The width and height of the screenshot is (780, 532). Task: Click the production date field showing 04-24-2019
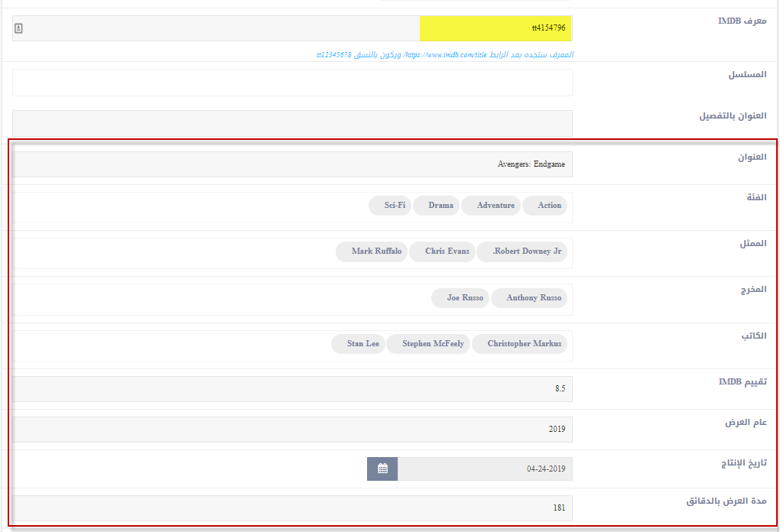485,469
